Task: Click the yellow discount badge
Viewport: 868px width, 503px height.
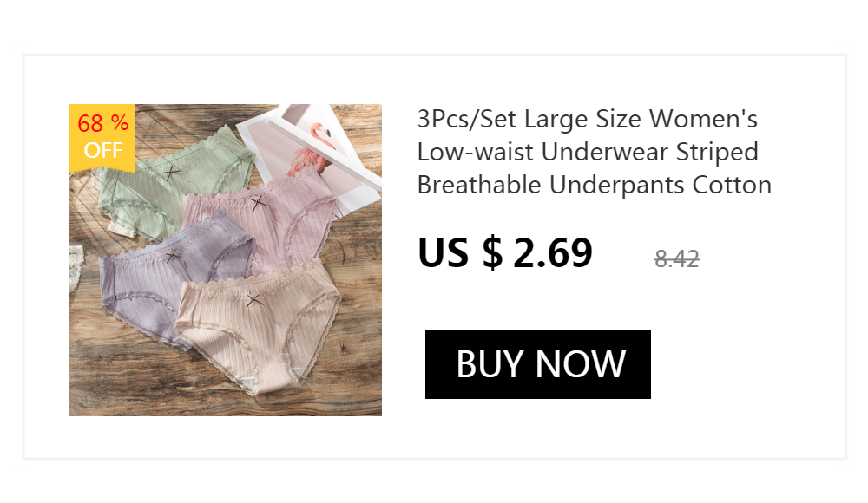Action: (102, 139)
